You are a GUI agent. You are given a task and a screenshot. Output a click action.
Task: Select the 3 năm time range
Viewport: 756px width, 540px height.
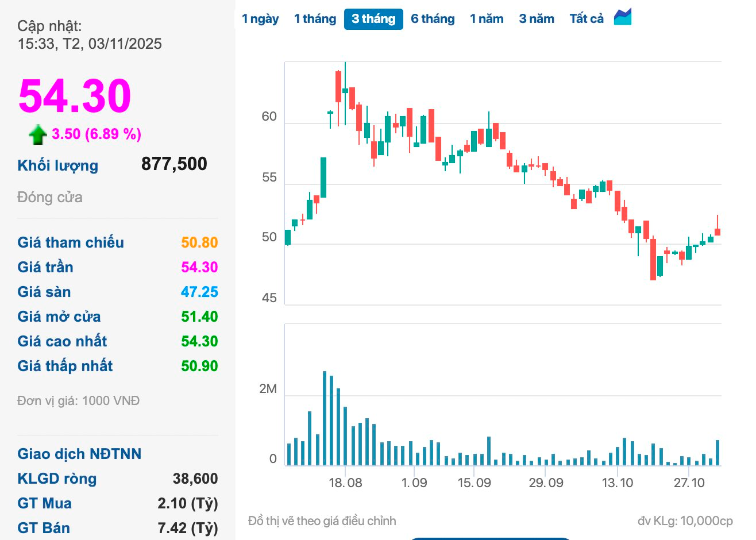(x=537, y=19)
